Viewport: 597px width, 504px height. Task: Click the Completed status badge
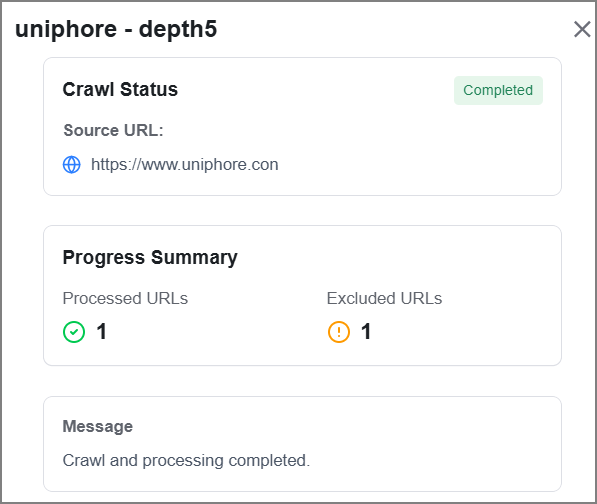pos(498,90)
